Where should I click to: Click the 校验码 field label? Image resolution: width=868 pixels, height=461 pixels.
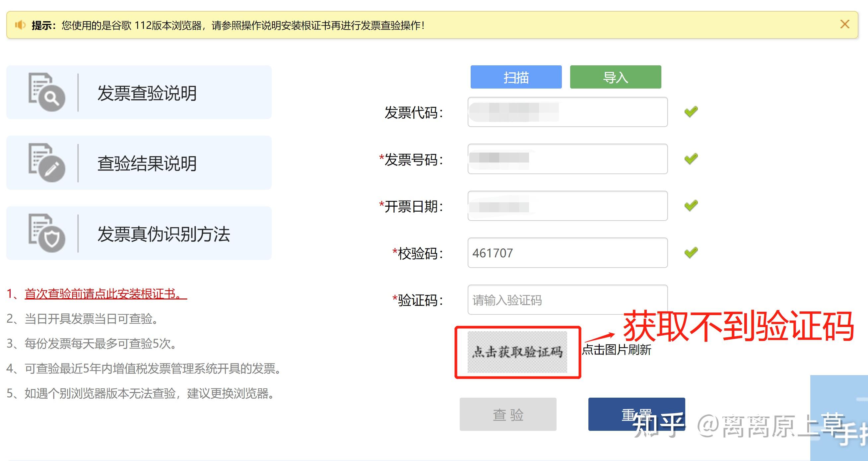(418, 253)
